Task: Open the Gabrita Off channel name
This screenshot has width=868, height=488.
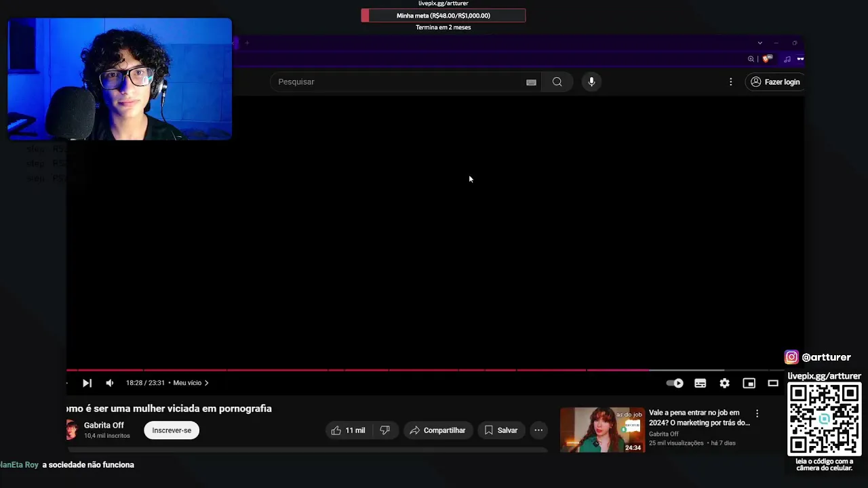Action: coord(104,425)
